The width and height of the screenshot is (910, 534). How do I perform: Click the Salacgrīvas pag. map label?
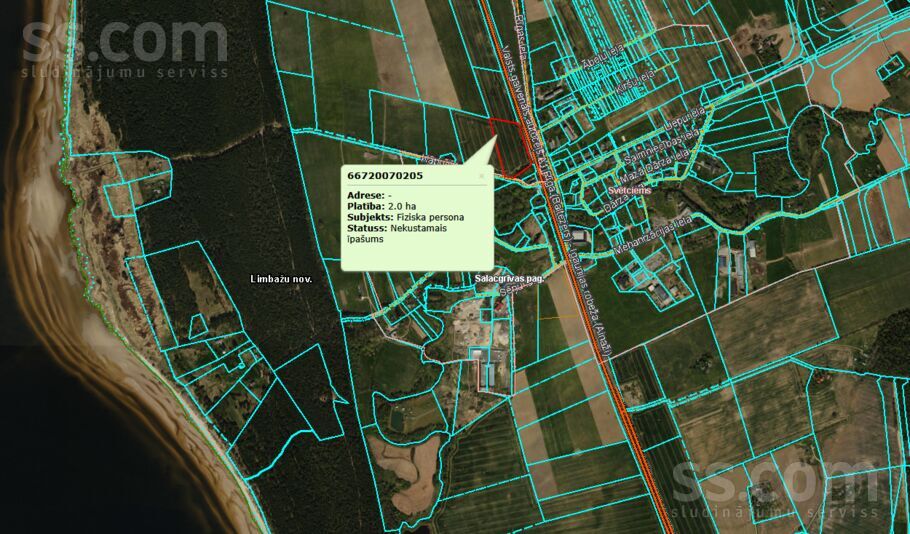coord(508,279)
